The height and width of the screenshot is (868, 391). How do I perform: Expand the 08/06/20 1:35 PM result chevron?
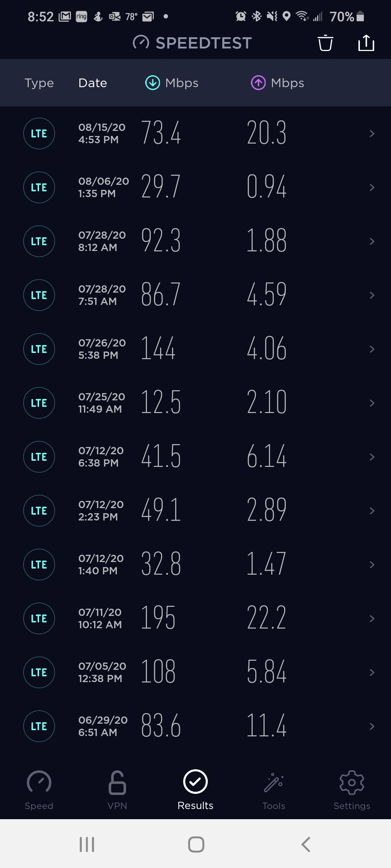pyautogui.click(x=372, y=187)
